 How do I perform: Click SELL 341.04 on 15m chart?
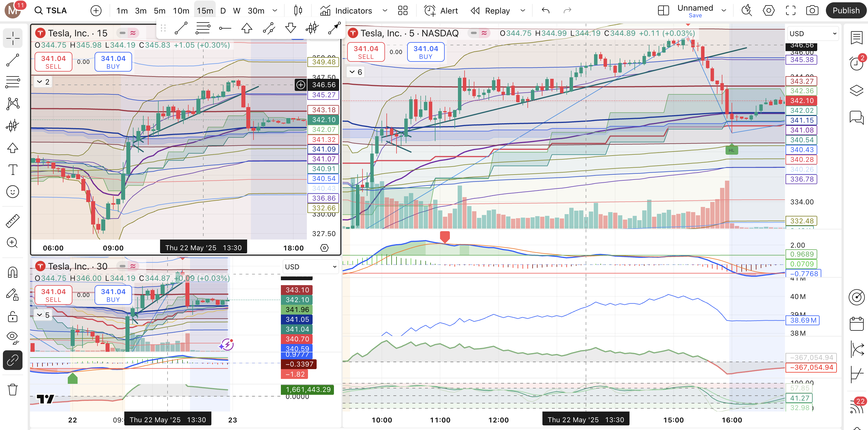(x=53, y=62)
